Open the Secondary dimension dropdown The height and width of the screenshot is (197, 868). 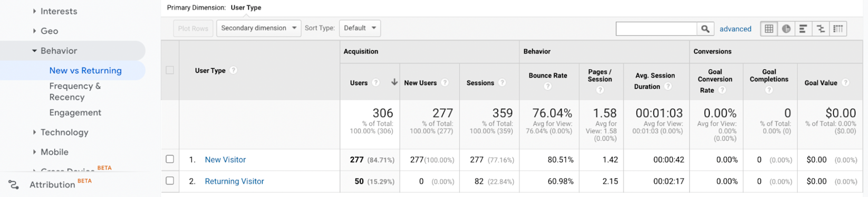(x=259, y=28)
